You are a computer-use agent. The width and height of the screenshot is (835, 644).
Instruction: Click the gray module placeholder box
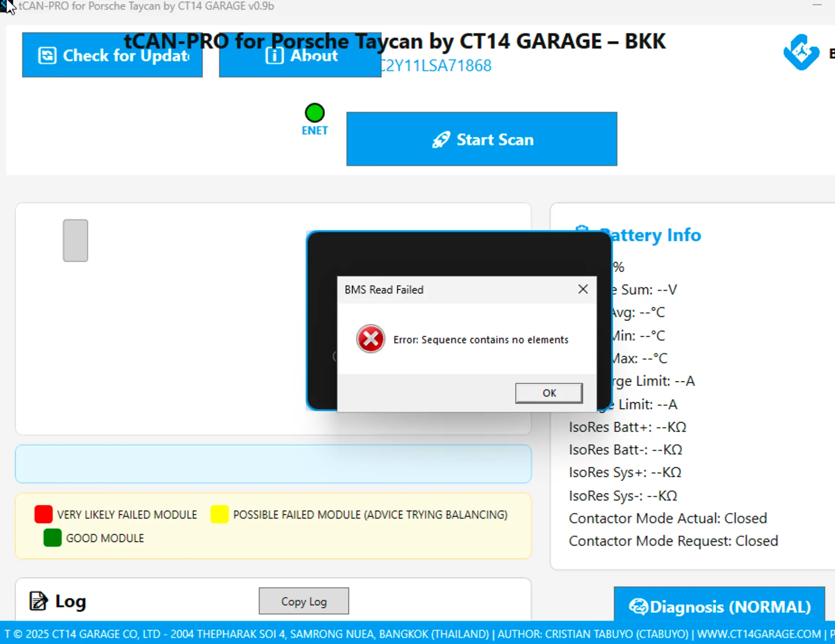75,241
